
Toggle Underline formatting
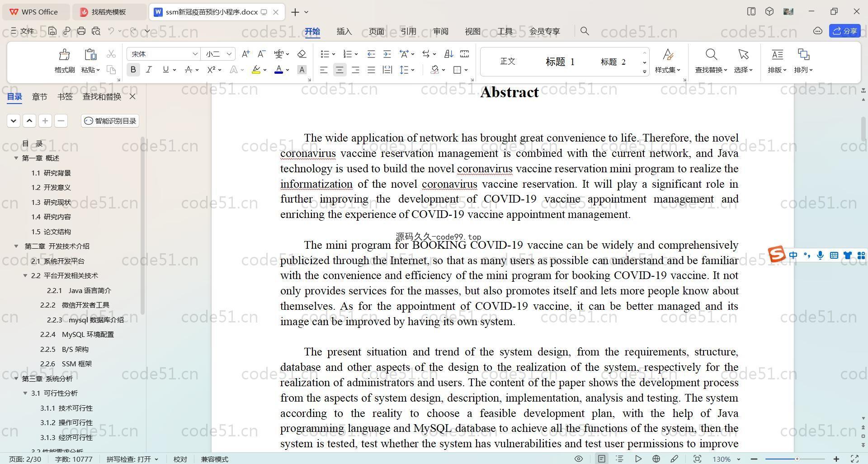[165, 70]
